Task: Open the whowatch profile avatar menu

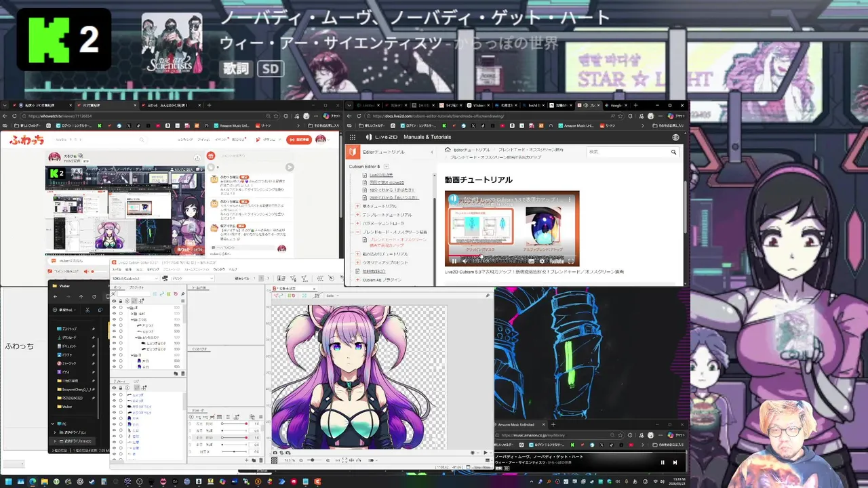Action: [321, 140]
